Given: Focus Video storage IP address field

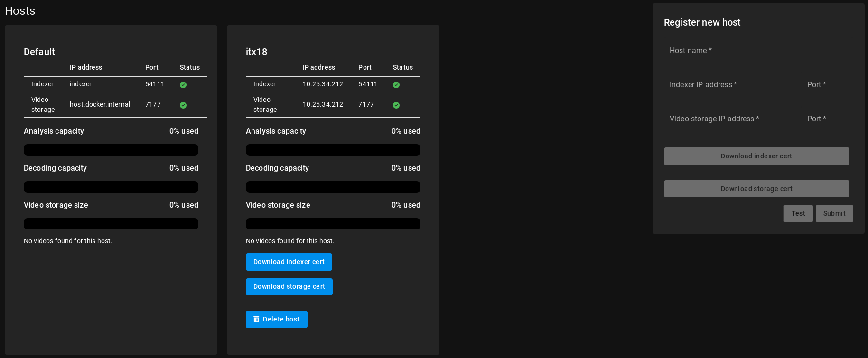Looking at the screenshot, I should point(731,119).
